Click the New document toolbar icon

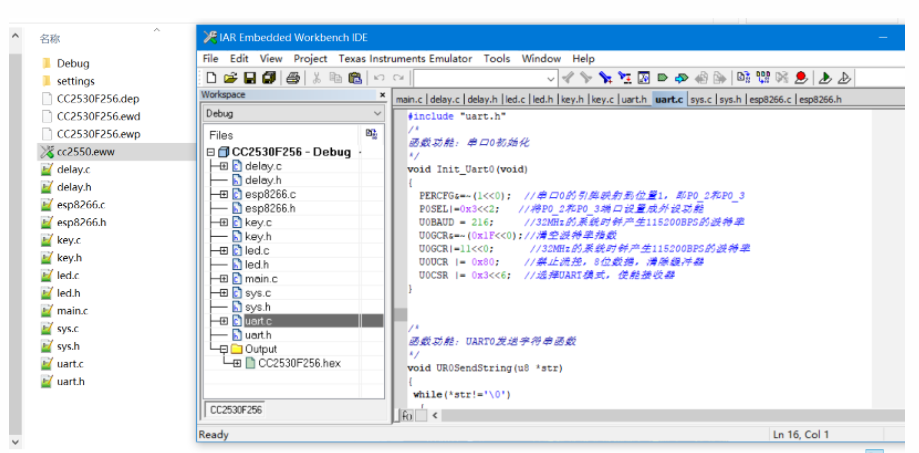[212, 77]
